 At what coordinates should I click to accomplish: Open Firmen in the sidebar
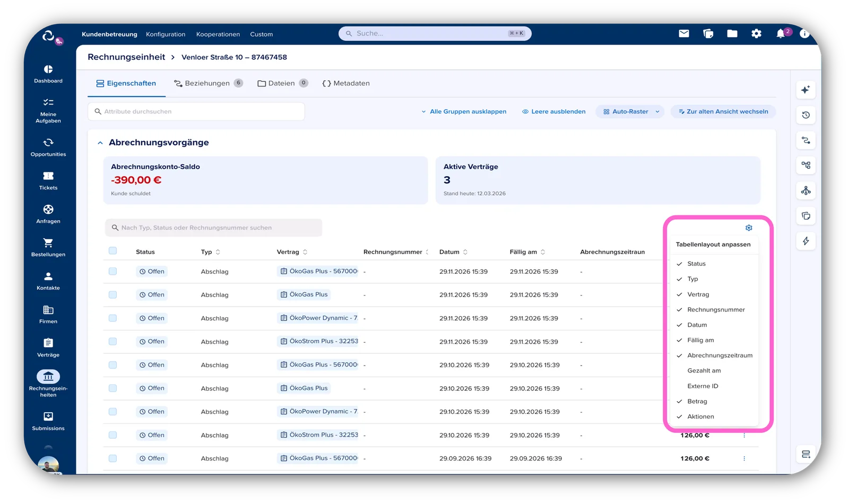click(x=48, y=314)
